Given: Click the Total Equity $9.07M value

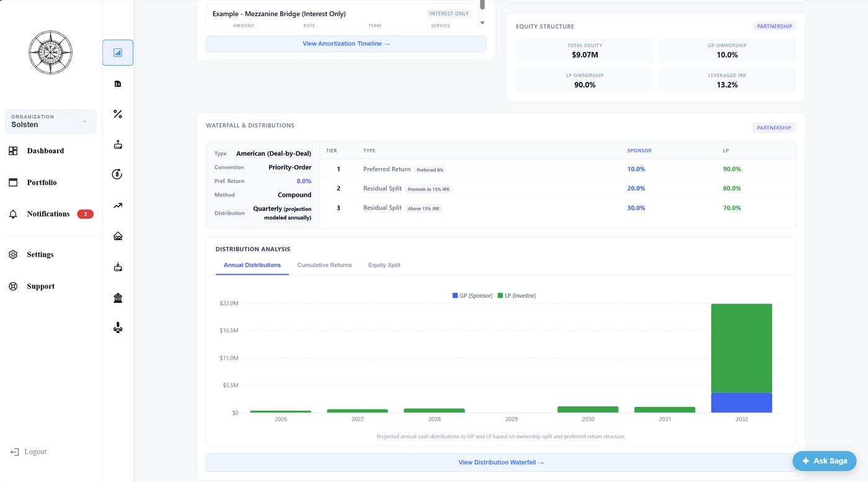Looking at the screenshot, I should (x=585, y=55).
